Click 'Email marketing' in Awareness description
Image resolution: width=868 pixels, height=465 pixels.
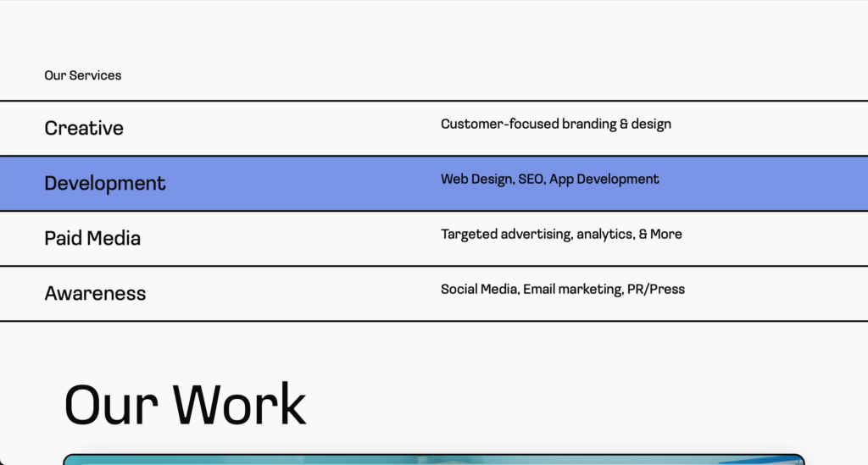tap(570, 289)
